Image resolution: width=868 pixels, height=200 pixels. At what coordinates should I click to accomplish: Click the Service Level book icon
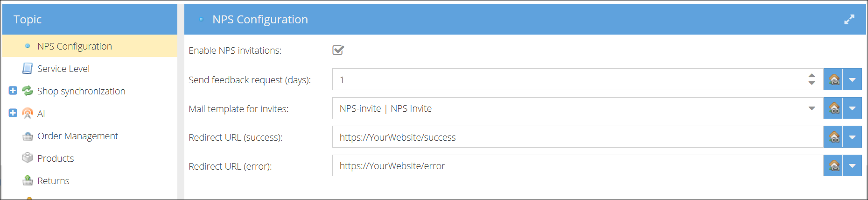click(28, 69)
